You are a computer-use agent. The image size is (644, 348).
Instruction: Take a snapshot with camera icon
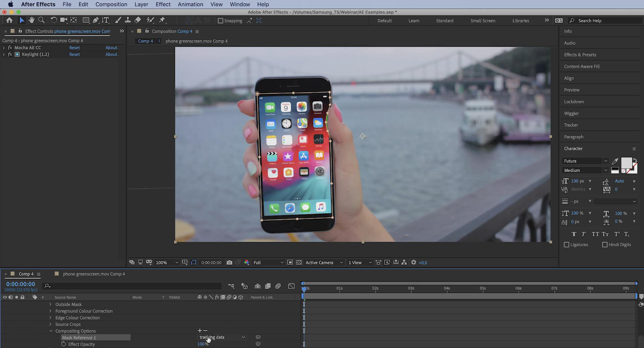click(x=229, y=263)
